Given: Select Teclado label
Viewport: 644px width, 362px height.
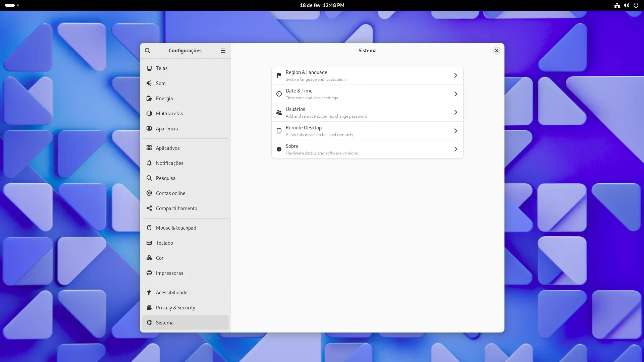Looking at the screenshot, I should [164, 243].
